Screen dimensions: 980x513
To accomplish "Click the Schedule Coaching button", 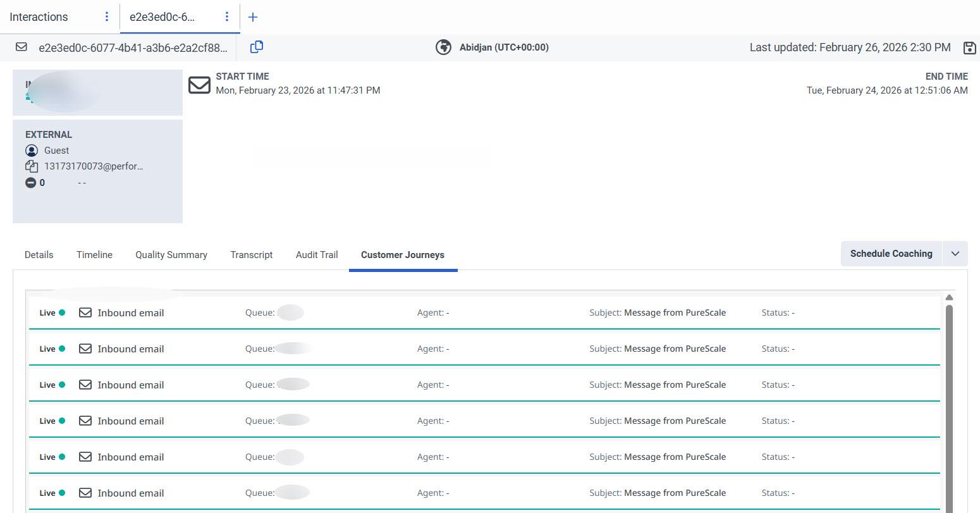I will (x=891, y=253).
